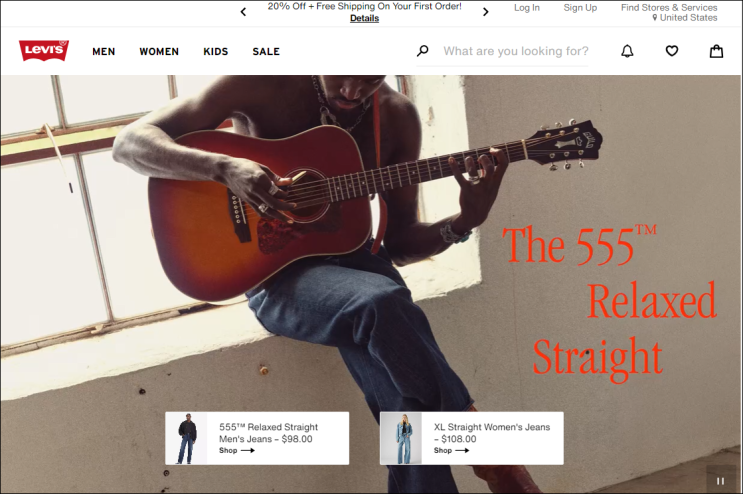Open favorites heart icon

click(x=672, y=51)
